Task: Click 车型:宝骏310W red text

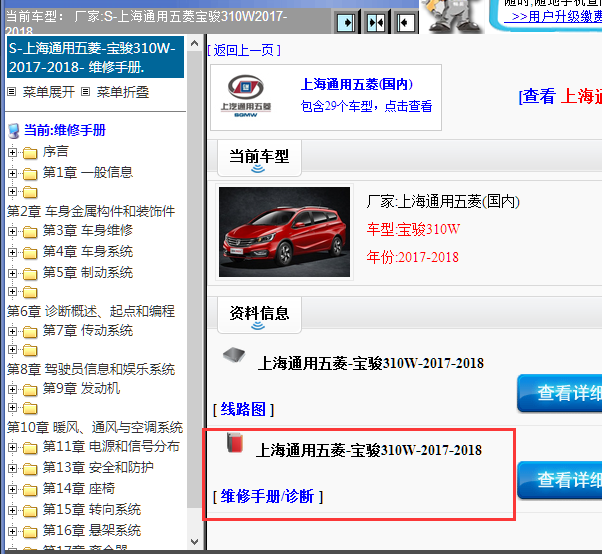Action: [413, 229]
